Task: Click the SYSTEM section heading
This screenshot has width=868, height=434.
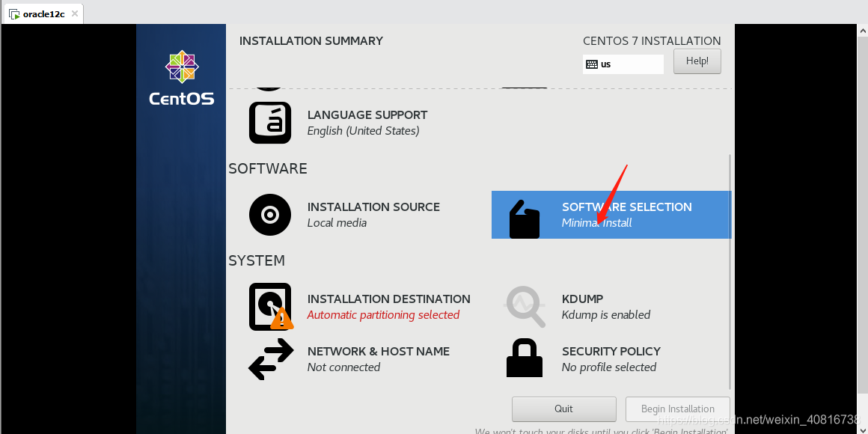Action: coord(257,260)
